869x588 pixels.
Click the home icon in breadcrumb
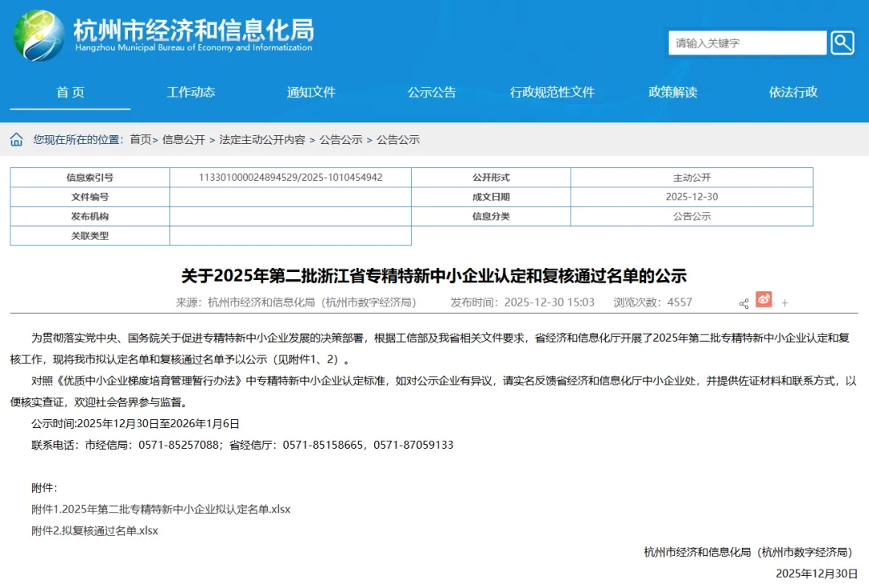(16, 140)
